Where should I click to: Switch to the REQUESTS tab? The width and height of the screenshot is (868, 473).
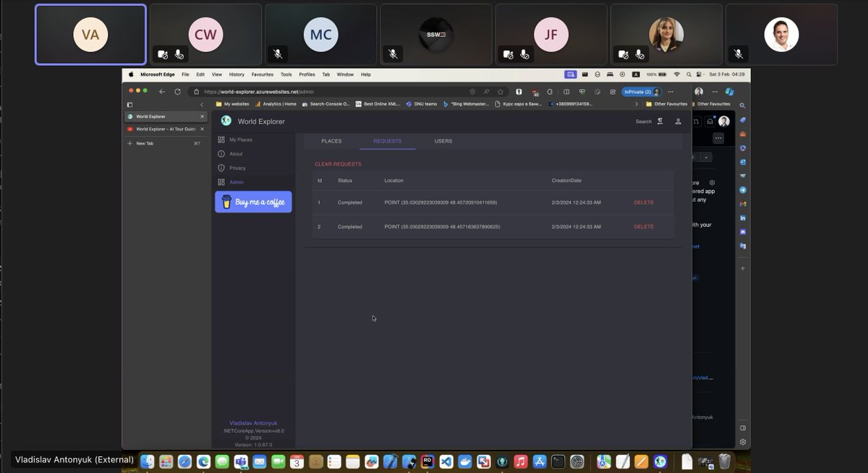388,141
